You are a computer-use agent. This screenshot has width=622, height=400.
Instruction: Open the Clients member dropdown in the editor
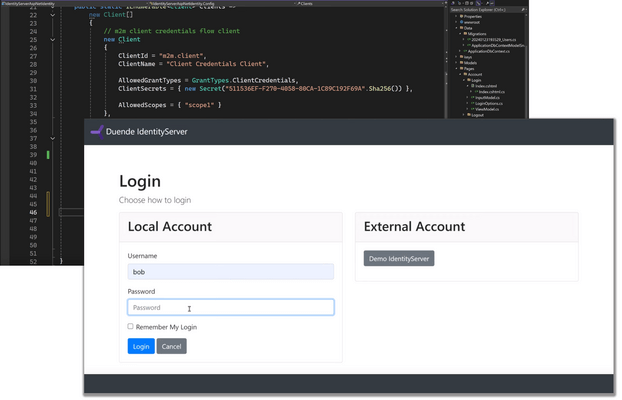pos(371,3)
